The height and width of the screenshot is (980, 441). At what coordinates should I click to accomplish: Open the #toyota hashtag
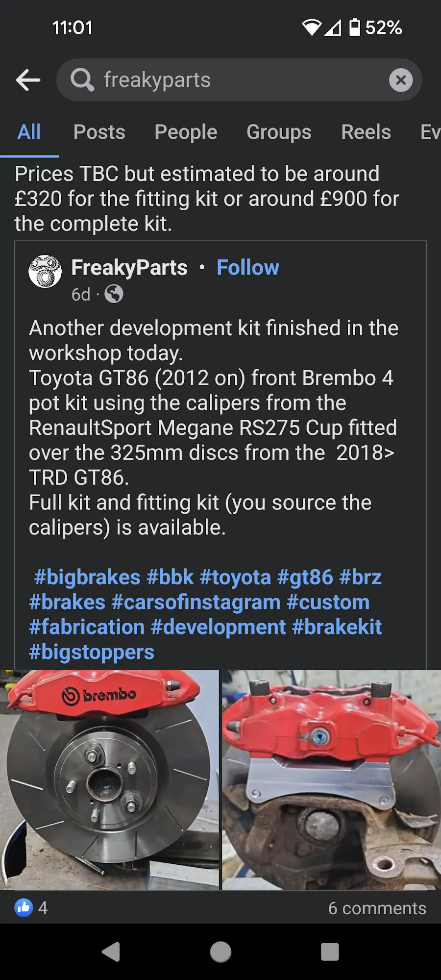(235, 577)
